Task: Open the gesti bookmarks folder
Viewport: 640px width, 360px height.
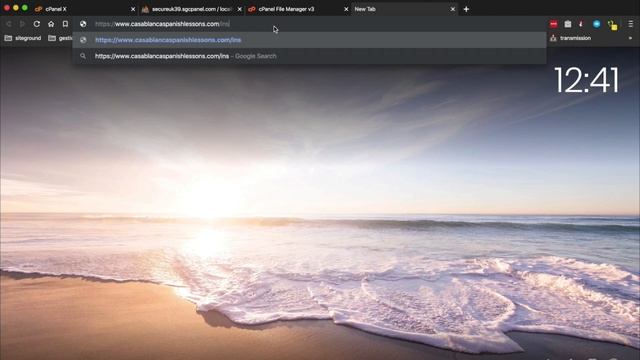Action: [x=60, y=38]
